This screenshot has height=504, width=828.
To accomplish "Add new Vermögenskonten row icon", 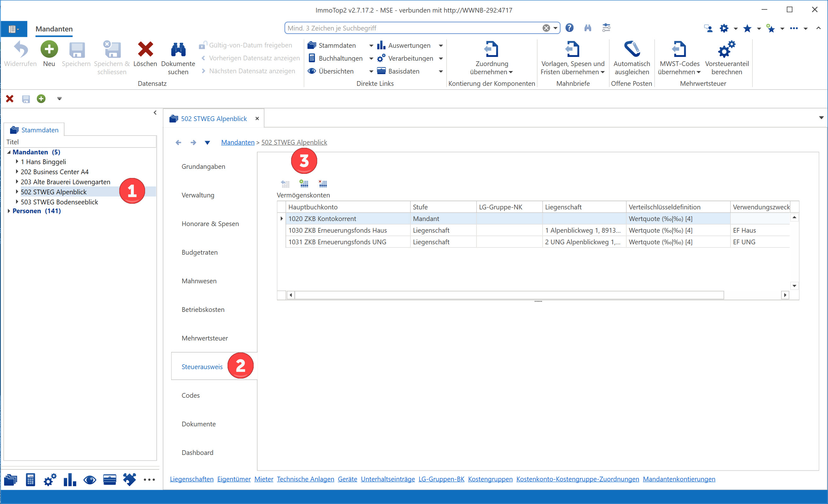I will click(x=304, y=183).
